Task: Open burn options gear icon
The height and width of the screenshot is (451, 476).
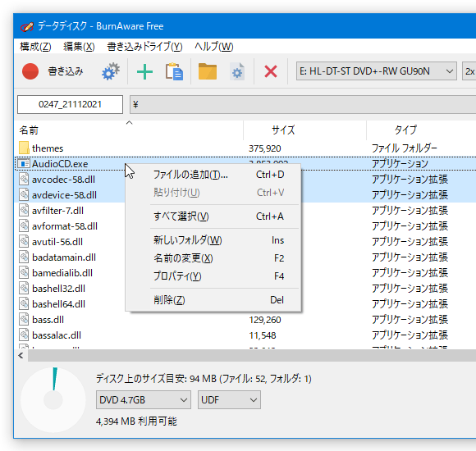Action: (111, 71)
